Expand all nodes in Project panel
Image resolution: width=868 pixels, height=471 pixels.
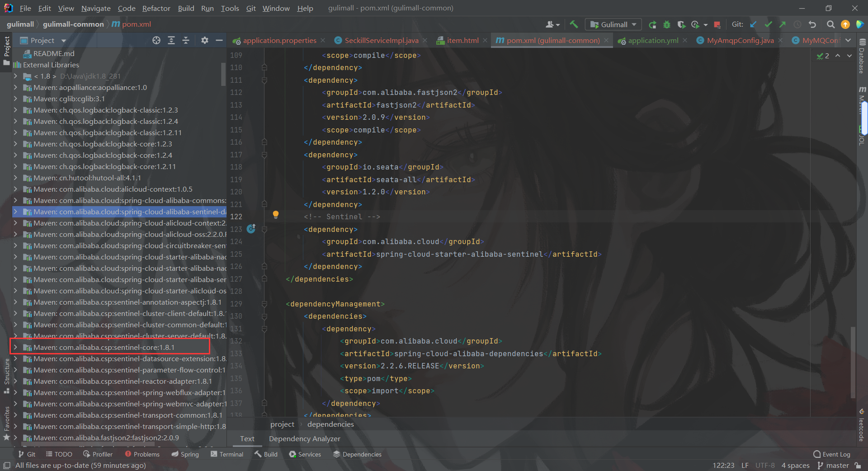point(171,40)
